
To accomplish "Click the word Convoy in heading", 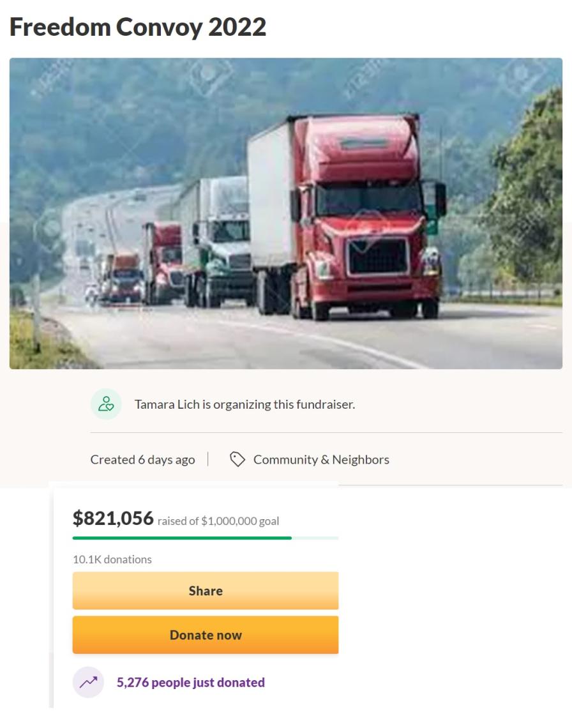I will click(159, 27).
